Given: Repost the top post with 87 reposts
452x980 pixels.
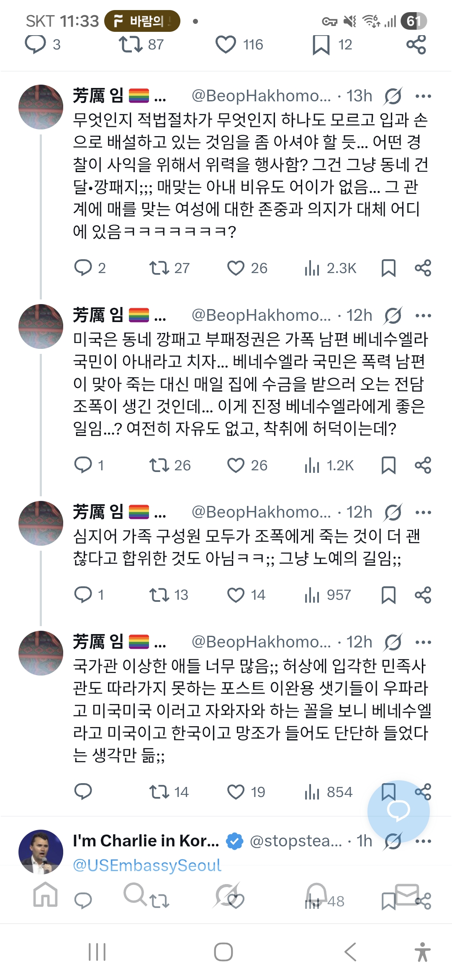Looking at the screenshot, I should [131, 45].
